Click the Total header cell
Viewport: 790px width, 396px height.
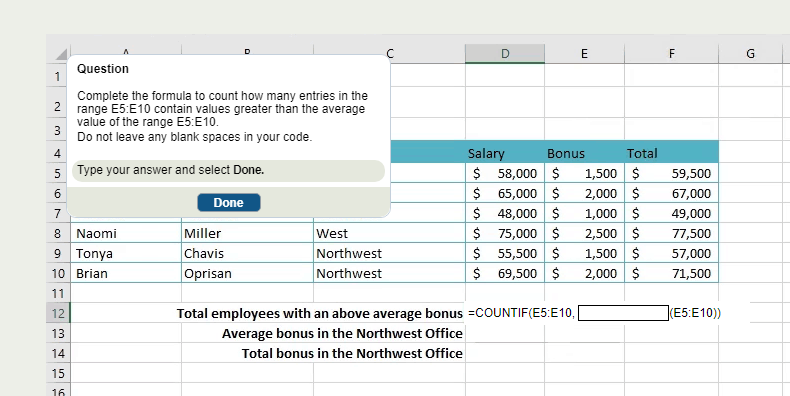[x=672, y=153]
